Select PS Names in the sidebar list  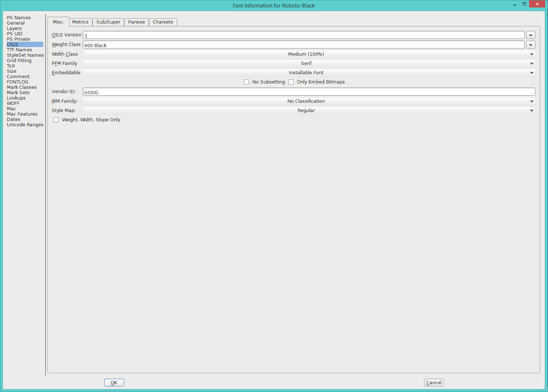point(19,18)
